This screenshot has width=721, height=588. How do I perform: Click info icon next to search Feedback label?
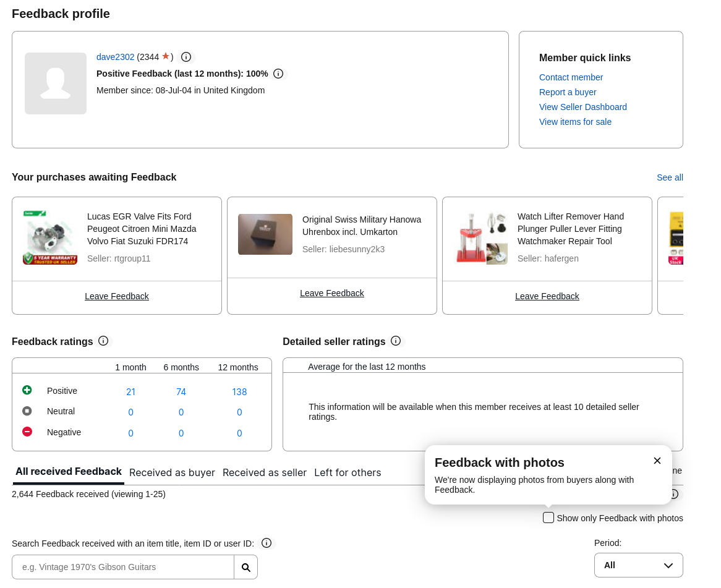tap(267, 543)
